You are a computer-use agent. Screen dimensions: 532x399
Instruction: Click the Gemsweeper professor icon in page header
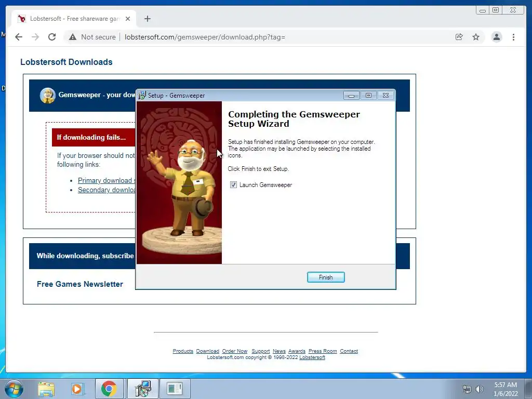(x=47, y=96)
